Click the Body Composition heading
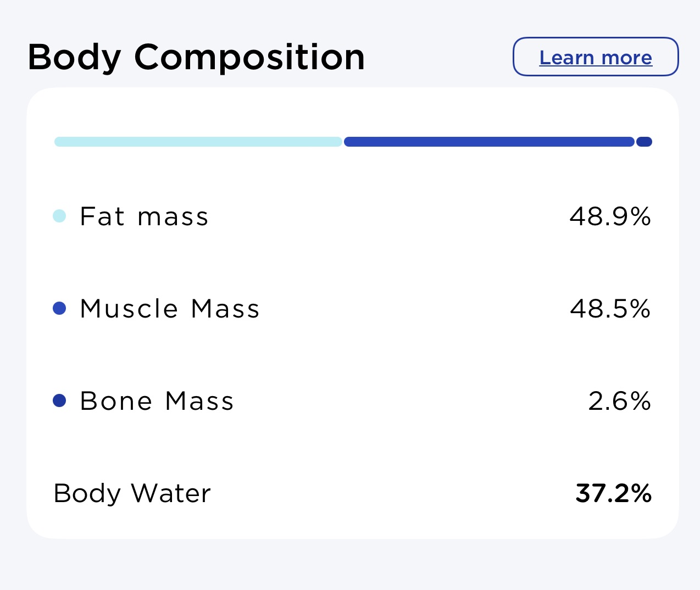The height and width of the screenshot is (590, 700). 196,57
